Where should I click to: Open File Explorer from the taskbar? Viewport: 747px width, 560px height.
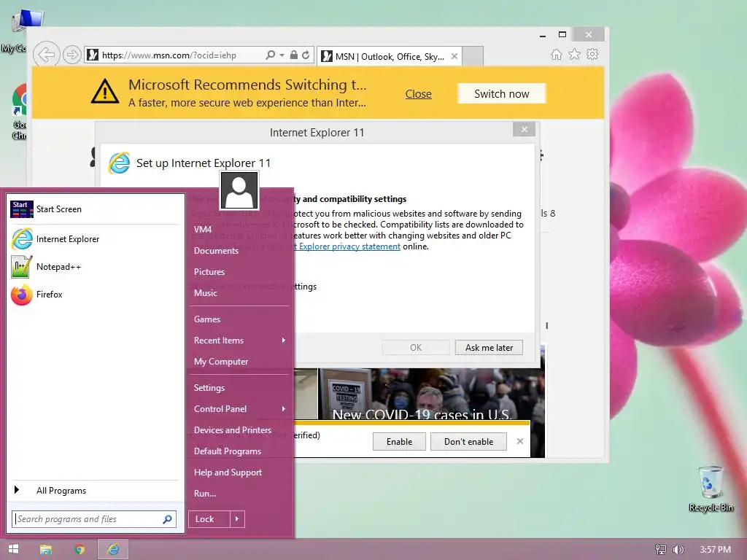[46, 549]
